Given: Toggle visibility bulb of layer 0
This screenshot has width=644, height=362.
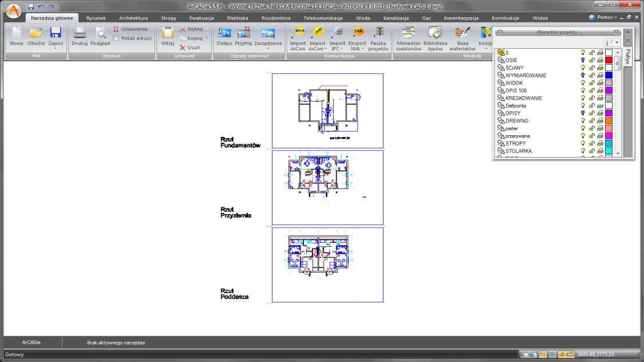Looking at the screenshot, I should pyautogui.click(x=582, y=53).
